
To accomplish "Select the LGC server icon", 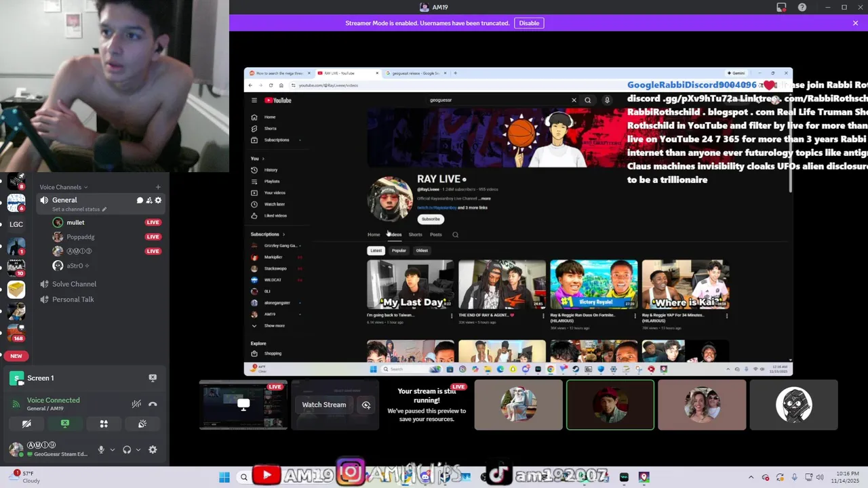I will (16, 224).
